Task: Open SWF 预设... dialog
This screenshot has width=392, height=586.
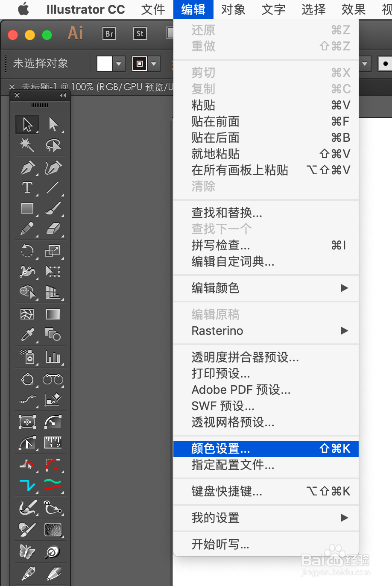Action: pos(266,406)
